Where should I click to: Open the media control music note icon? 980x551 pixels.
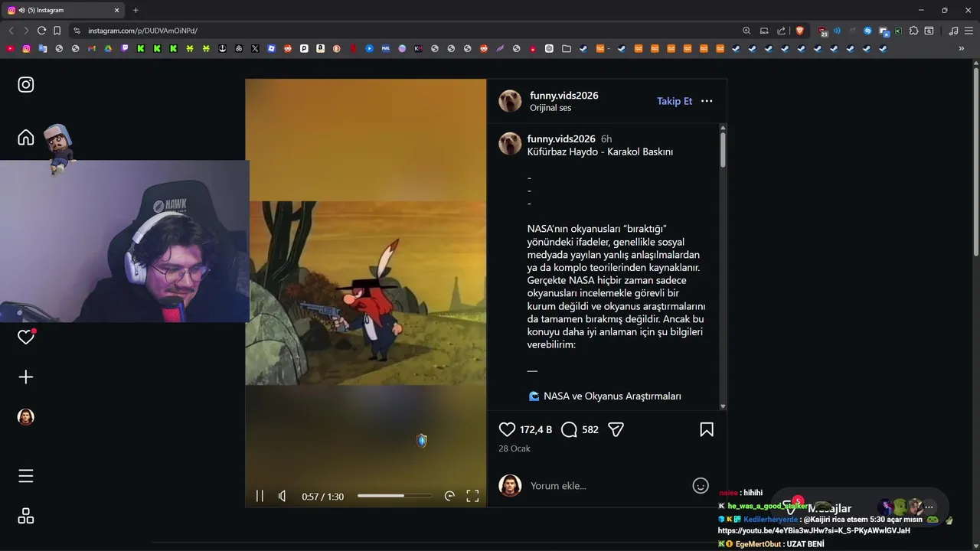[x=953, y=31]
